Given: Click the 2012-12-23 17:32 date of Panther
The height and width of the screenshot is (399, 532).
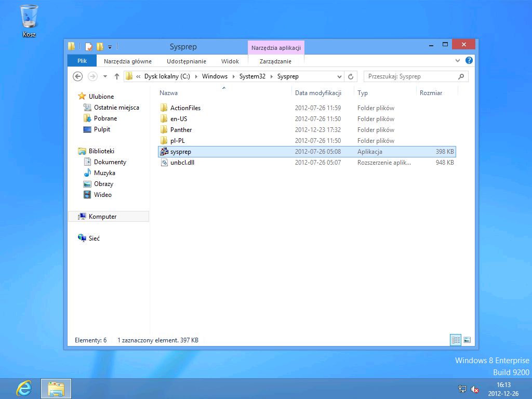Looking at the screenshot, I should click(318, 129).
